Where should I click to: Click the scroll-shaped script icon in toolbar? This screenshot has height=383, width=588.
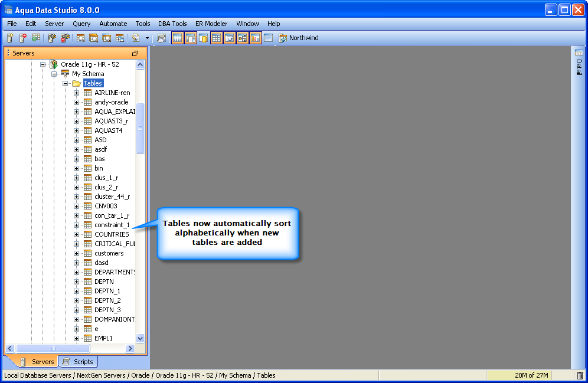(162, 38)
